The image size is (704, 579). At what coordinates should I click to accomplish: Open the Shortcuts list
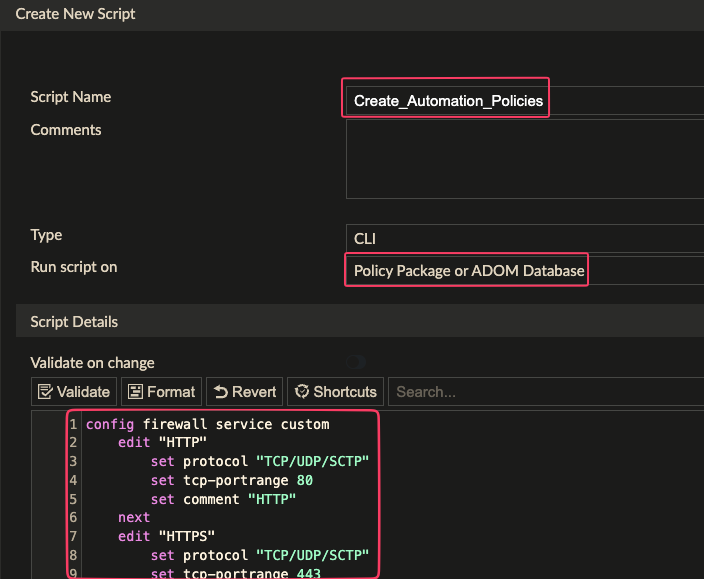334,392
